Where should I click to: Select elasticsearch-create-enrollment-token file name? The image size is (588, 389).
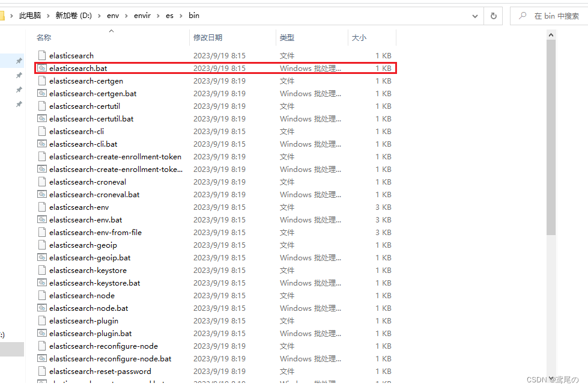(x=115, y=156)
